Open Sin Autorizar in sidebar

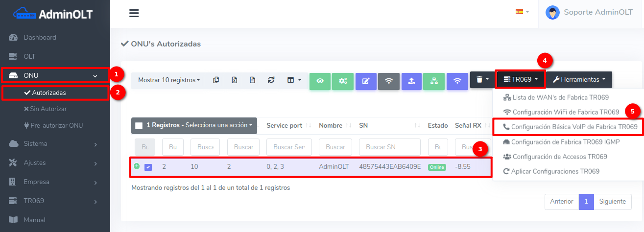tap(48, 109)
